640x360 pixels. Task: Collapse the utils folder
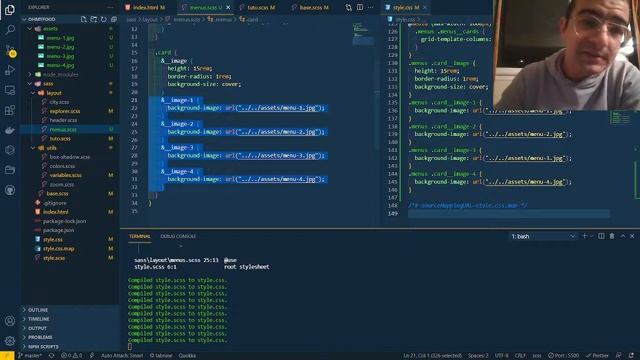pyautogui.click(x=51, y=148)
